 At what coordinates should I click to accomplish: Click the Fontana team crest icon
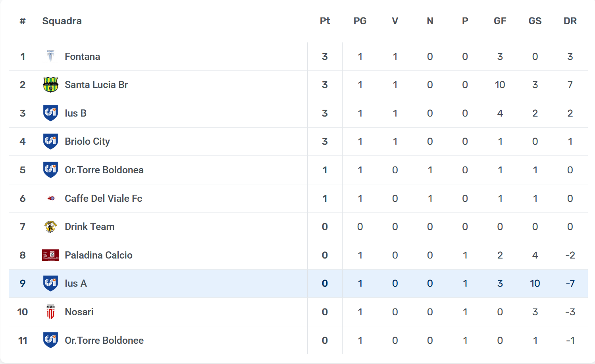(50, 56)
